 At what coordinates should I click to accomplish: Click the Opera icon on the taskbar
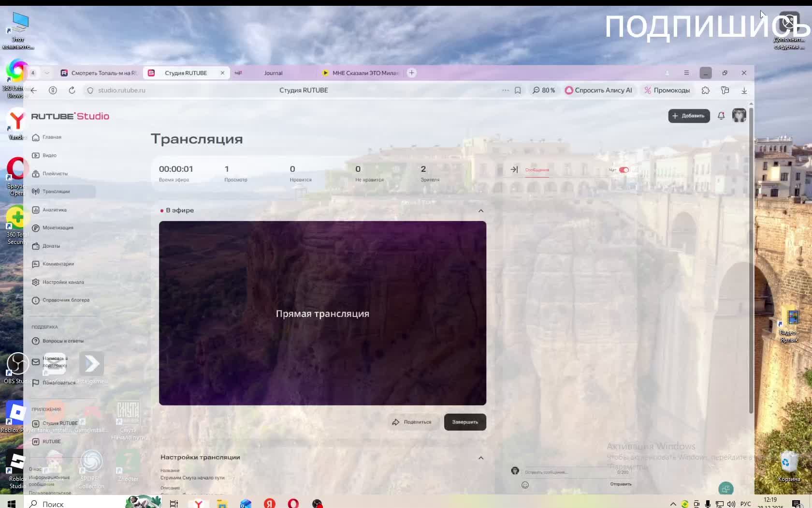pyautogui.click(x=293, y=504)
